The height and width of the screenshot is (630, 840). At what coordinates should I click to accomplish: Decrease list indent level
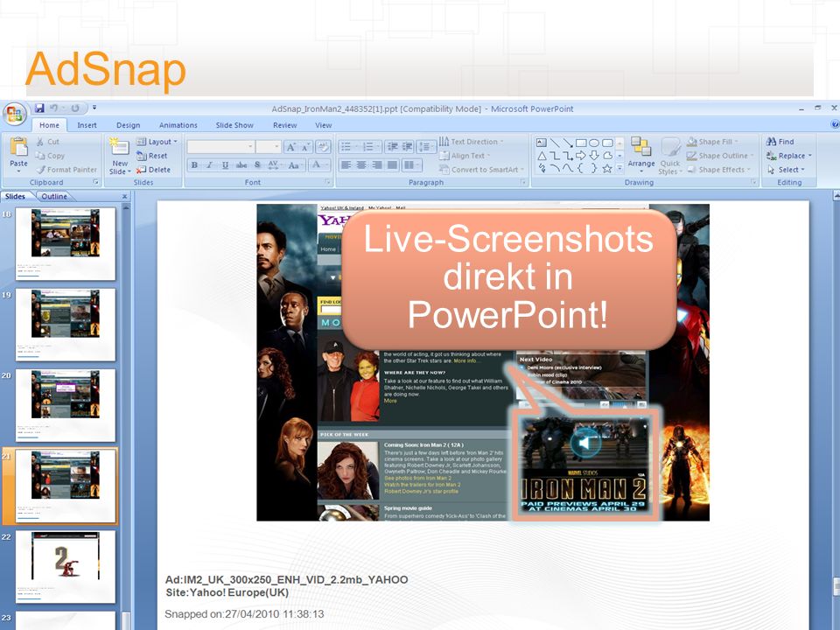pos(393,146)
